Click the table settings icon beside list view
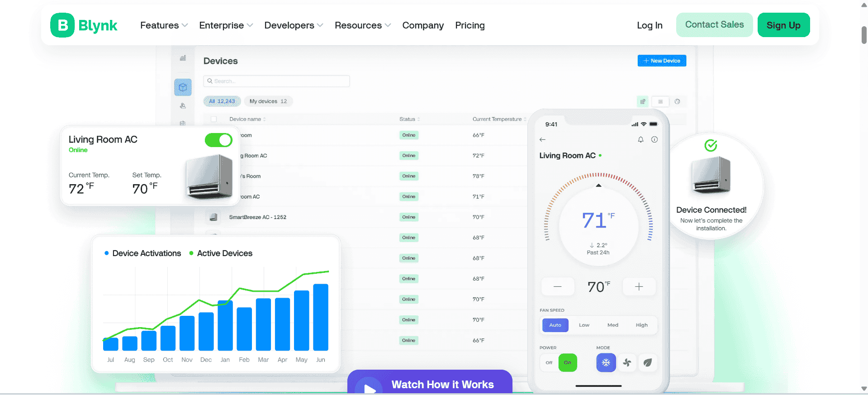Screen dimensions: 868x395 coord(677,101)
